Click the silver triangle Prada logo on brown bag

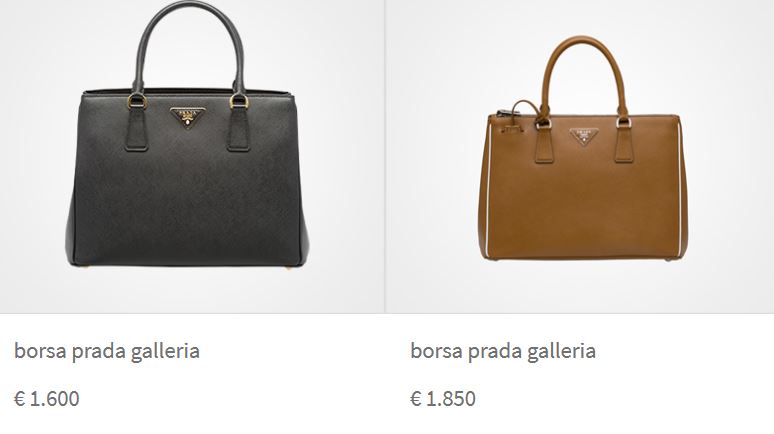click(584, 136)
